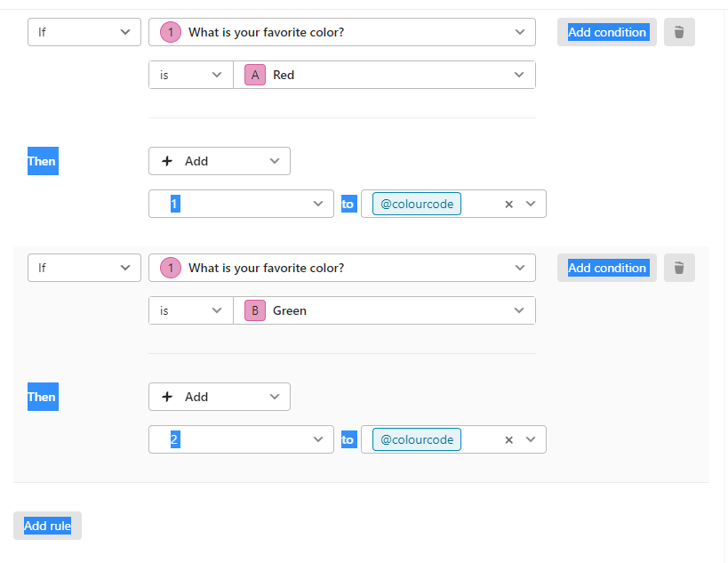Click the Add rule button
Image resolution: width=728 pixels, height=563 pixels.
point(47,526)
